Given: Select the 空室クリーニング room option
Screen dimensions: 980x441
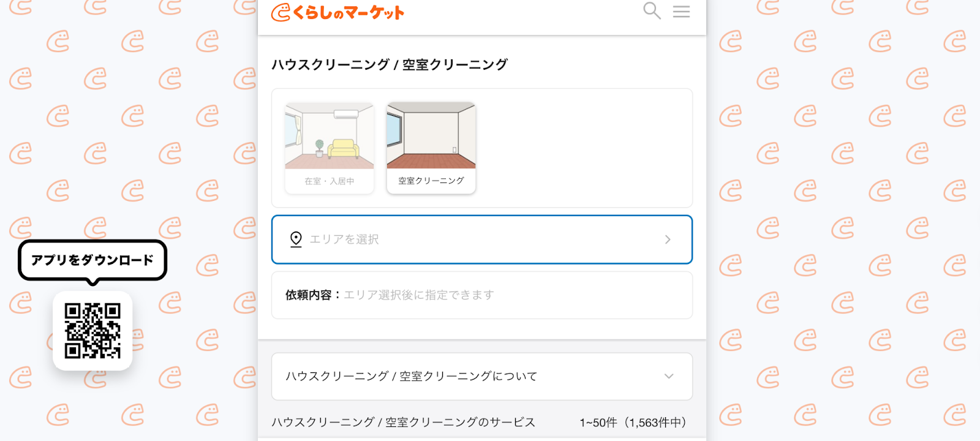Looking at the screenshot, I should [x=431, y=148].
